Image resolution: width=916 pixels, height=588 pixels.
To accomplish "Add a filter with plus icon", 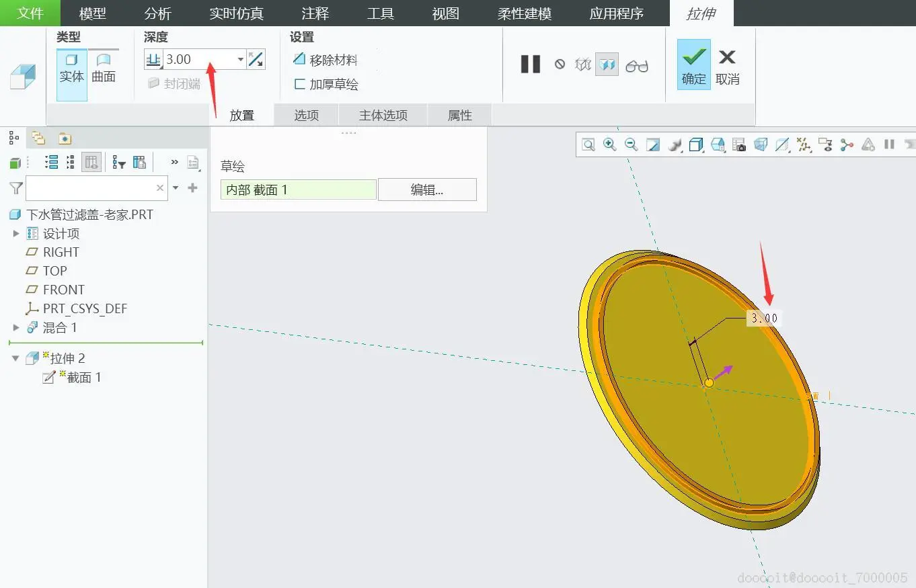I will pyautogui.click(x=192, y=188).
